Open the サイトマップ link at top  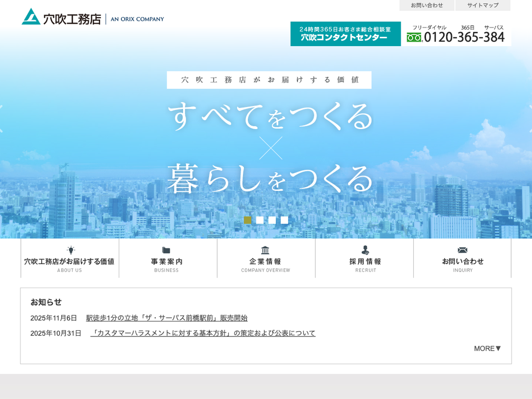482,5
